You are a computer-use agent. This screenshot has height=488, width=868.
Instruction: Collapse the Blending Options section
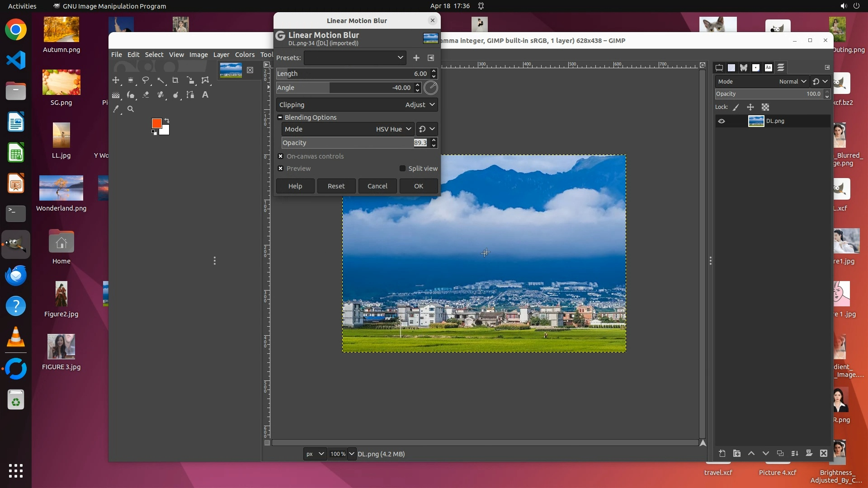coord(280,117)
